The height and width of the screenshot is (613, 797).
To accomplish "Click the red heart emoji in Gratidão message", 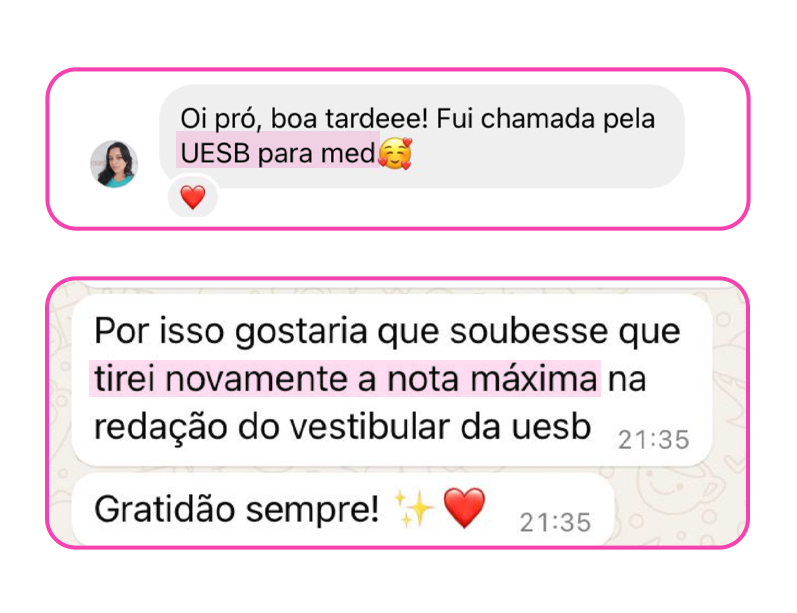I will tap(464, 508).
